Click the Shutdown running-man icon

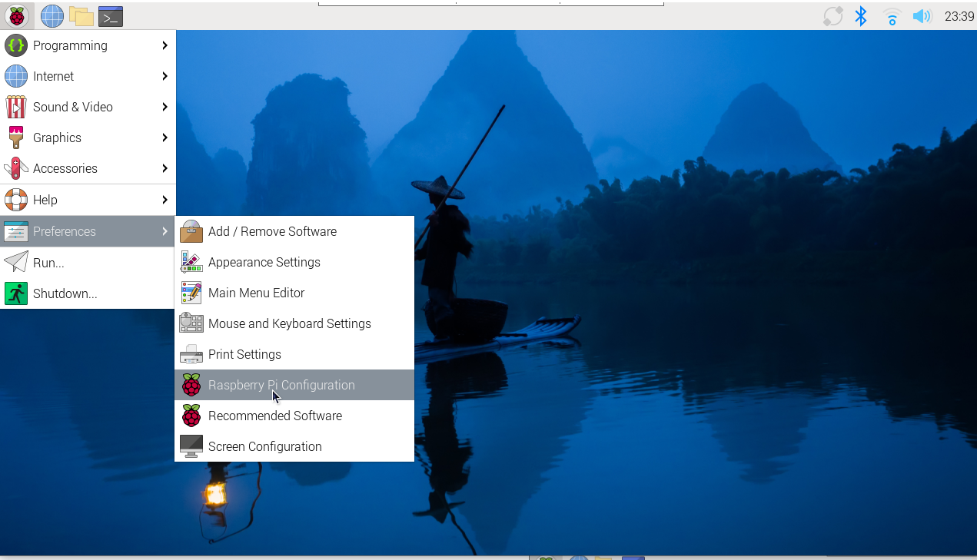click(x=16, y=293)
